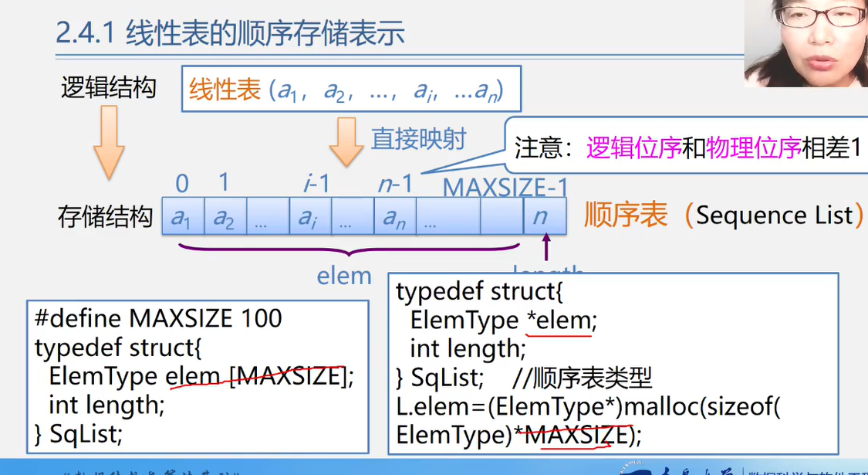Click the last array cell labeled n

[545, 217]
